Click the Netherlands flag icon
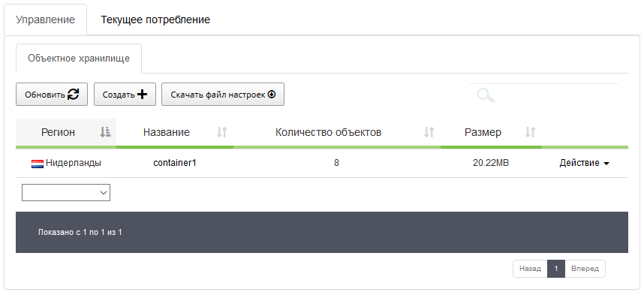This screenshot has width=644, height=292. click(38, 164)
